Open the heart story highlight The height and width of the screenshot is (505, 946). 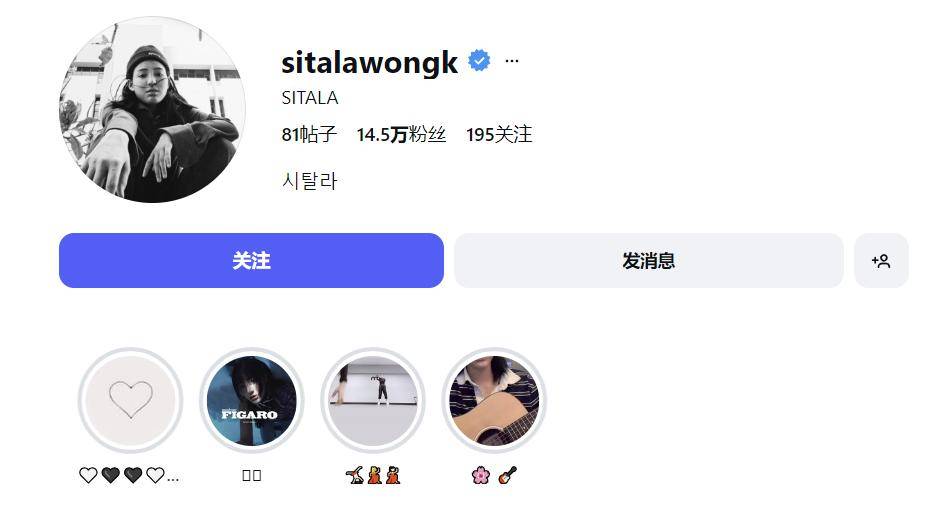click(x=130, y=400)
